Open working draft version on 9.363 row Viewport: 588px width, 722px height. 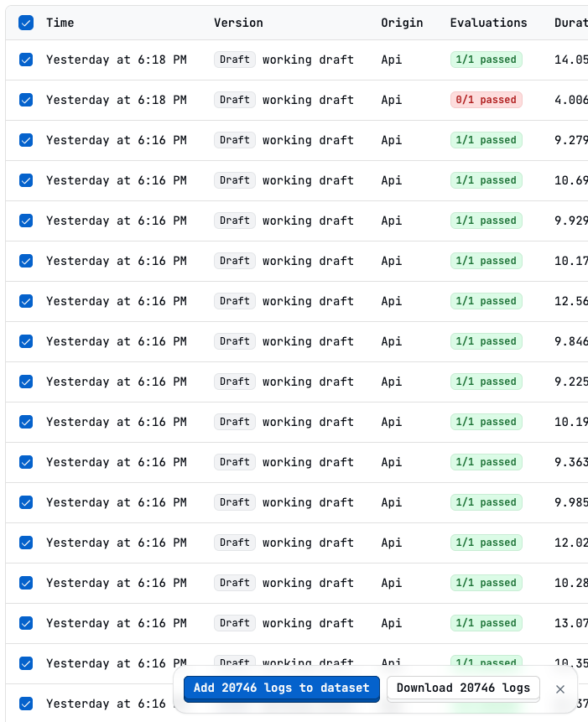click(x=308, y=462)
